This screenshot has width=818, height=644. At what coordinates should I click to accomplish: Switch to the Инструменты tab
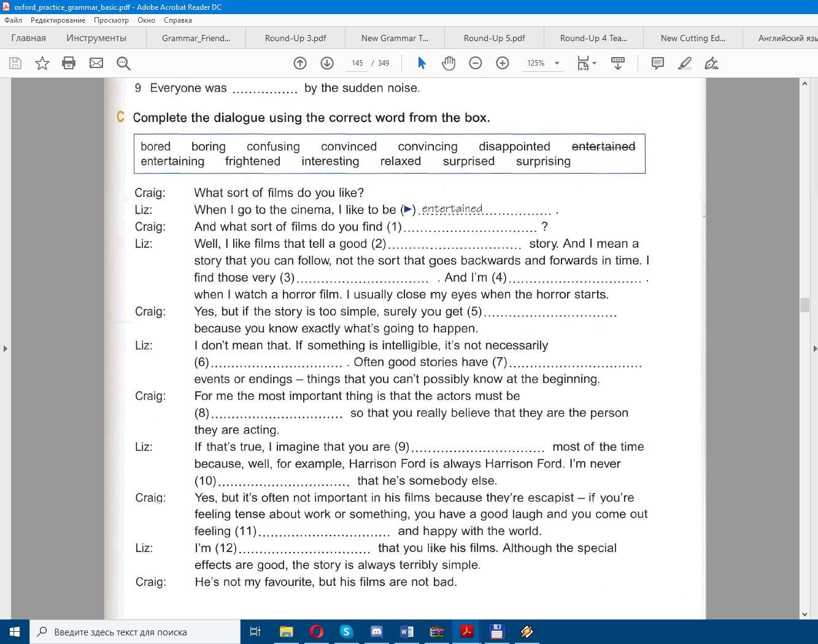[x=96, y=38]
